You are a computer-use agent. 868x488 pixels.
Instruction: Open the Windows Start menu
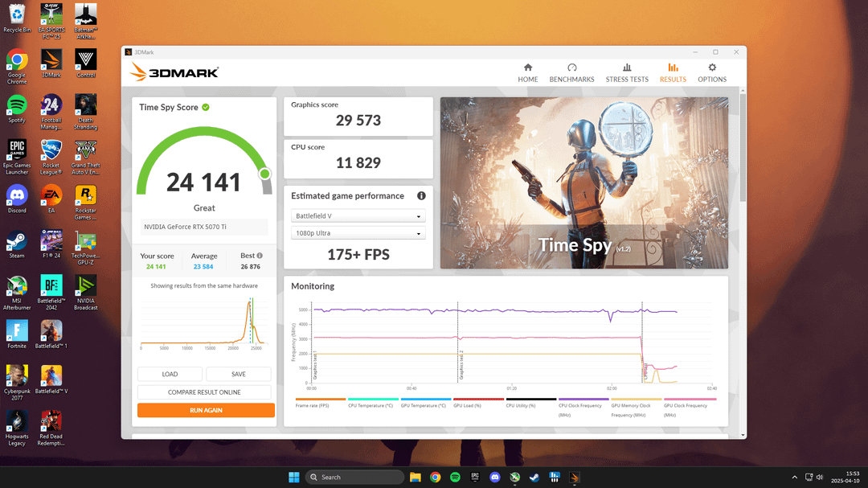(294, 477)
